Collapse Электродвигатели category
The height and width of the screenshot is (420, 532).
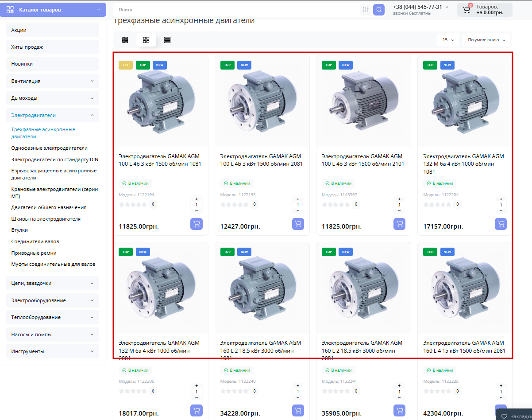click(92, 115)
